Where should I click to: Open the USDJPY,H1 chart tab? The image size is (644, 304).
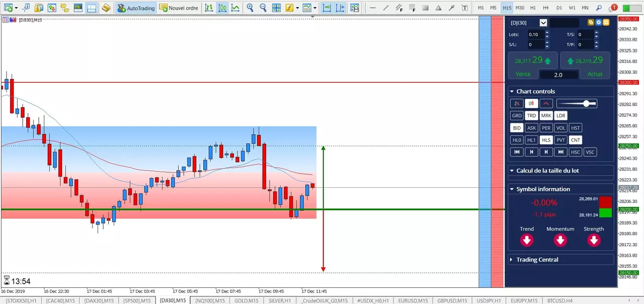(x=489, y=300)
